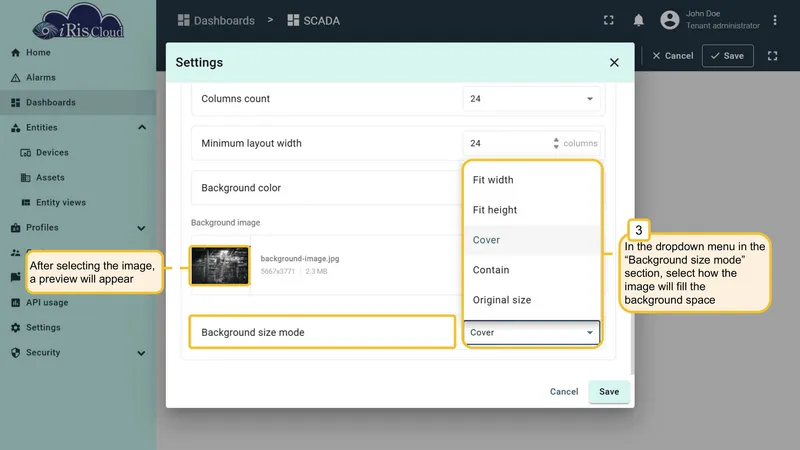Close the Settings dialog
Screen dimensions: 800x450
[x=614, y=62]
